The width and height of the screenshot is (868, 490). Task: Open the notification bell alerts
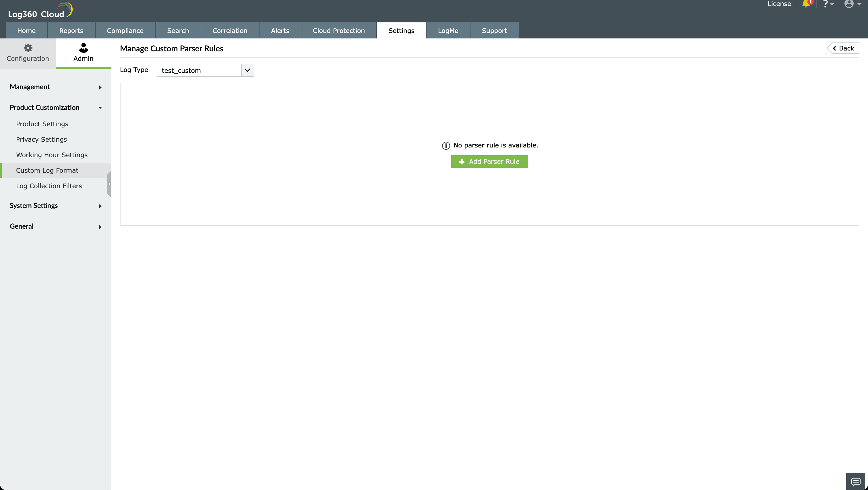point(806,4)
